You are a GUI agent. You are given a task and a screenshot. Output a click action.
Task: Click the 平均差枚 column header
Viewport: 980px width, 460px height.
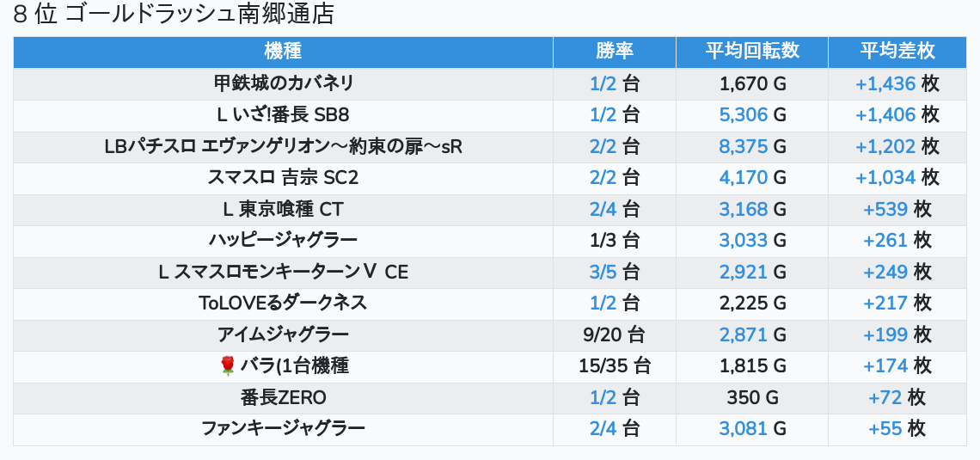pyautogui.click(x=897, y=52)
